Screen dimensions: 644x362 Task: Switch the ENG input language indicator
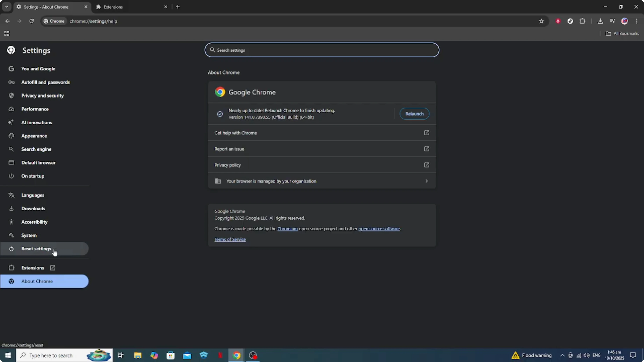coord(597,355)
